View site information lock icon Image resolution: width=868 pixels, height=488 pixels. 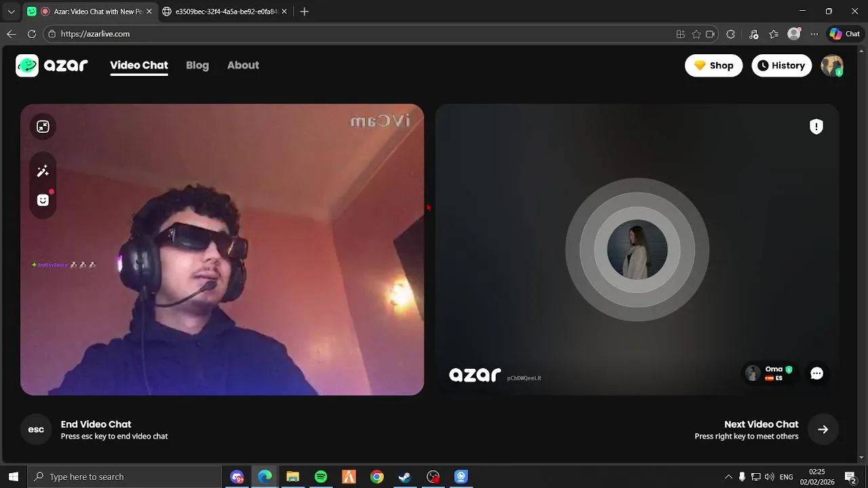point(52,34)
